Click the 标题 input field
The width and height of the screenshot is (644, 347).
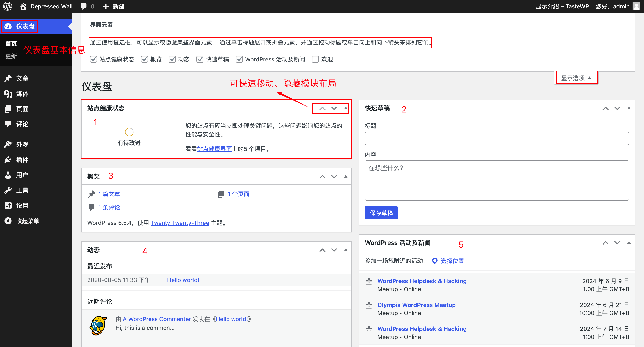click(497, 138)
